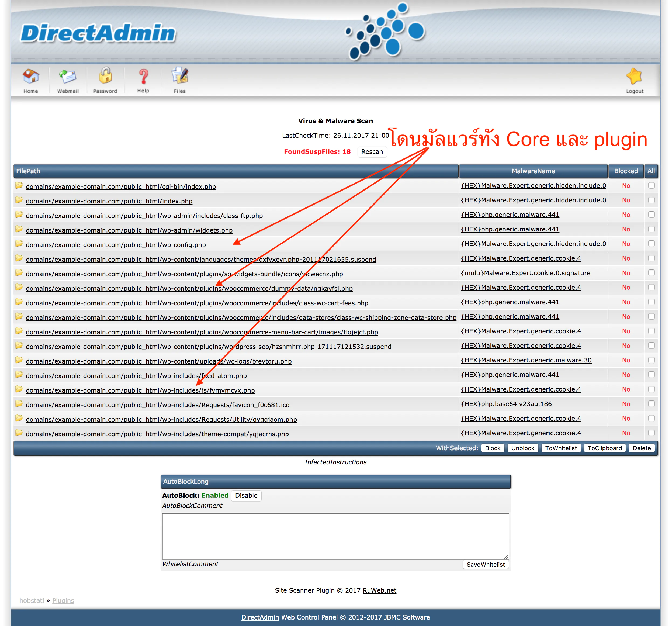This screenshot has height=626, width=672.
Task: Click folder icon beside qxfvxeyr.php suspend row
Action: (19, 258)
